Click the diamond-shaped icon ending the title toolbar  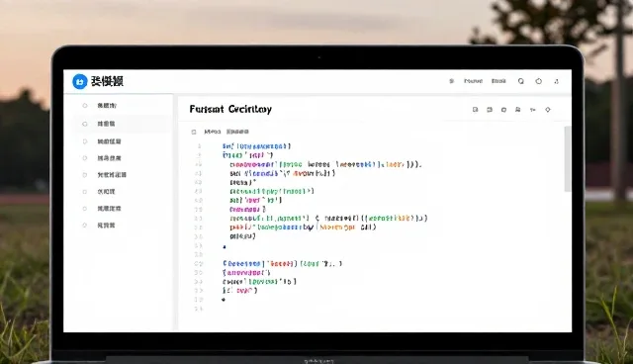(548, 110)
